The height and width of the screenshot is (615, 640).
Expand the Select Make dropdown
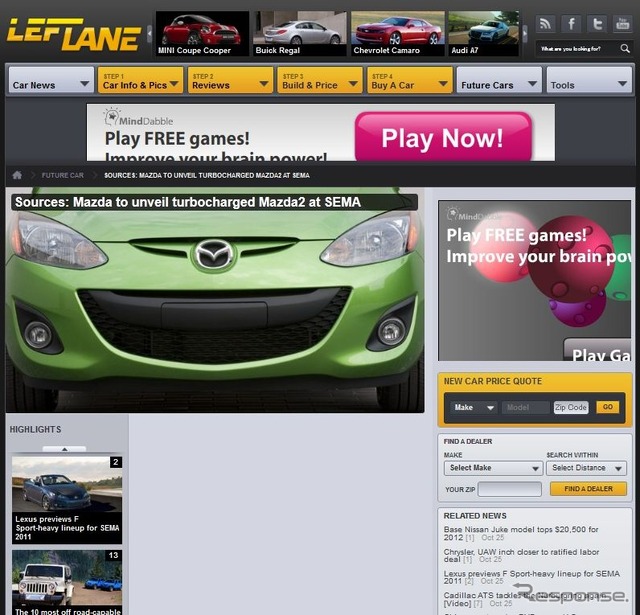(493, 468)
